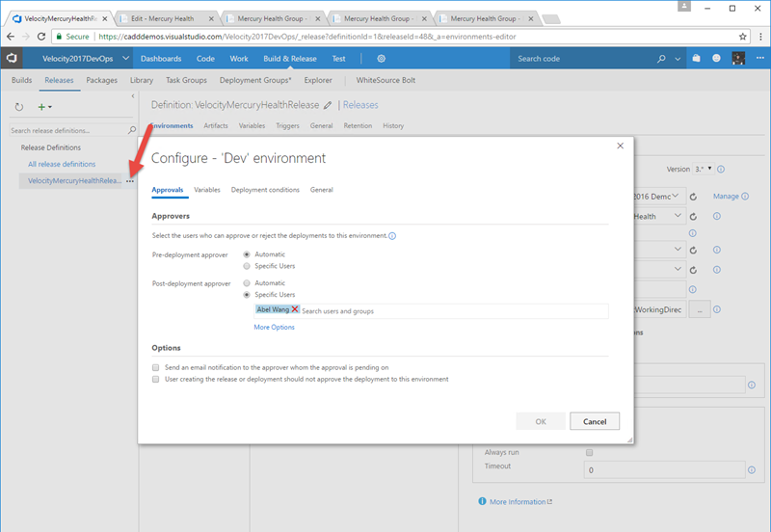Click the smiley feedback icon

click(x=716, y=58)
